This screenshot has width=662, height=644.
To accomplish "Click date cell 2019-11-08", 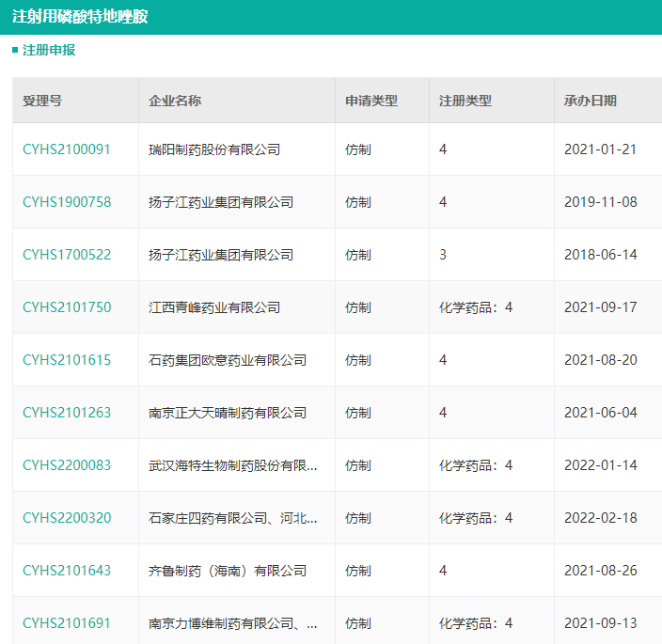I will tap(601, 202).
